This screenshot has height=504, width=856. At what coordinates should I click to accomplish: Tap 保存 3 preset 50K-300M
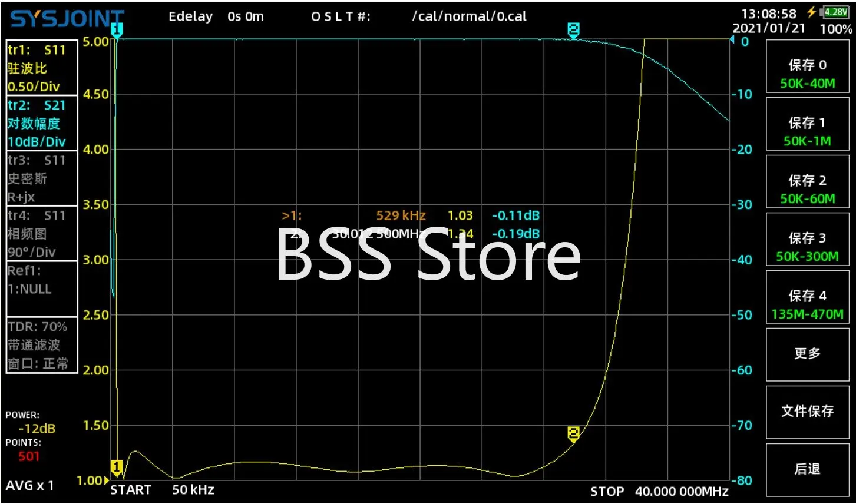pyautogui.click(x=807, y=240)
